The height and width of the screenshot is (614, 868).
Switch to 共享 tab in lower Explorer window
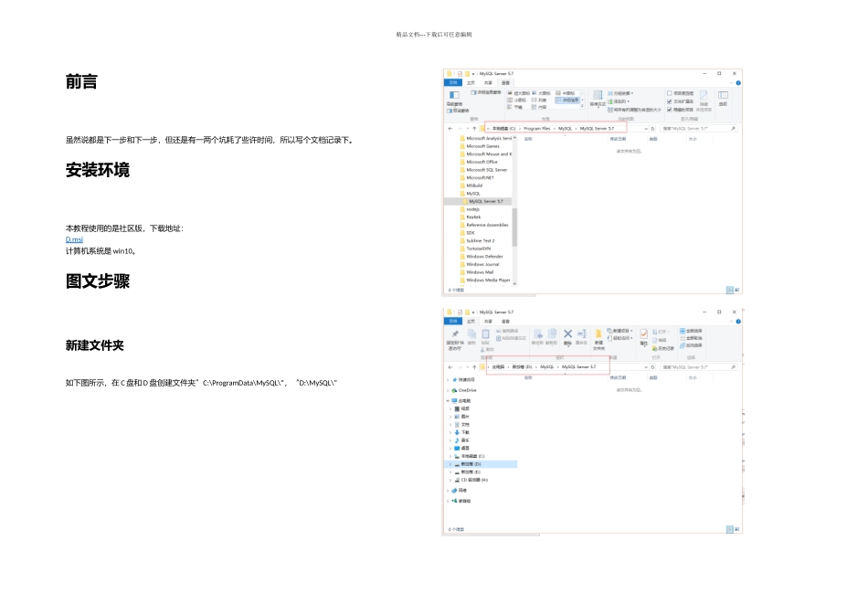[488, 321]
